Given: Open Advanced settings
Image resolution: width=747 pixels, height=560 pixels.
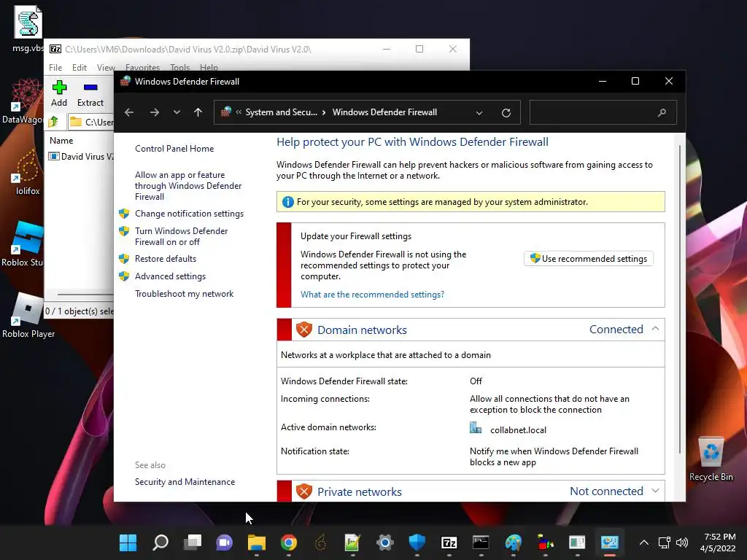Looking at the screenshot, I should pos(170,276).
